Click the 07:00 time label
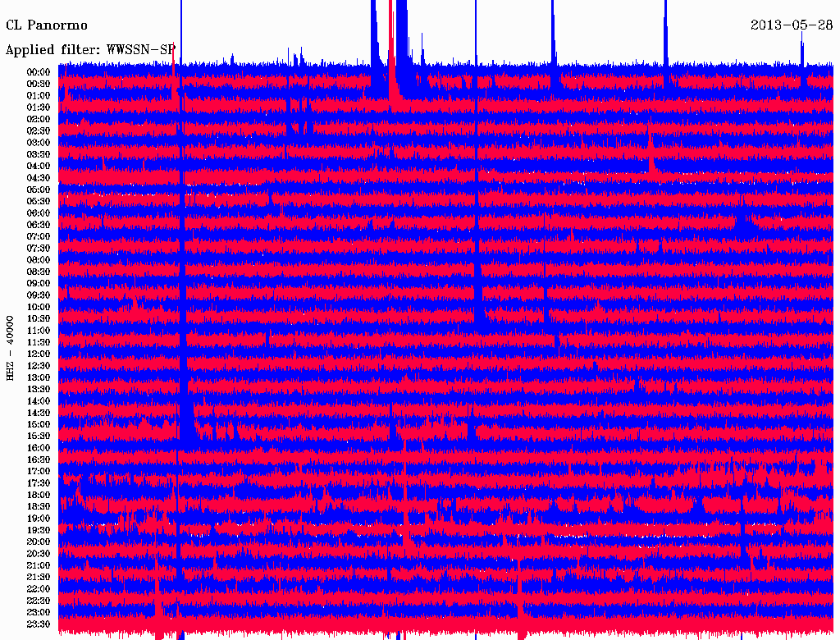This screenshot has width=840, height=640. tap(39, 237)
